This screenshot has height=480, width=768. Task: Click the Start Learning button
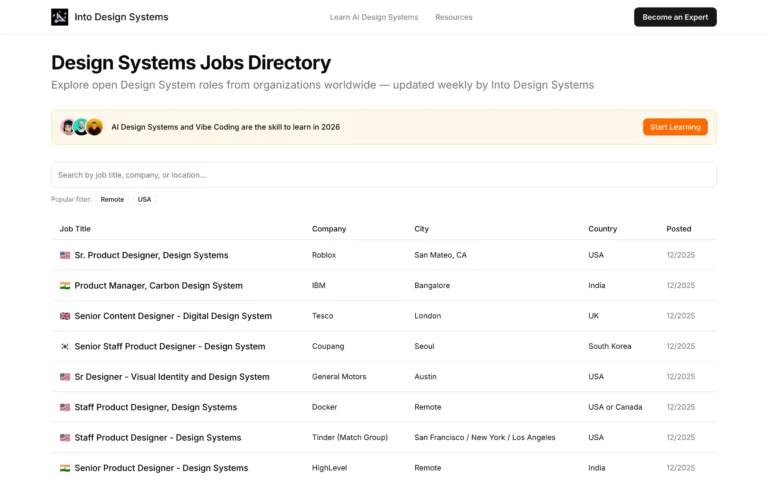[x=675, y=127]
